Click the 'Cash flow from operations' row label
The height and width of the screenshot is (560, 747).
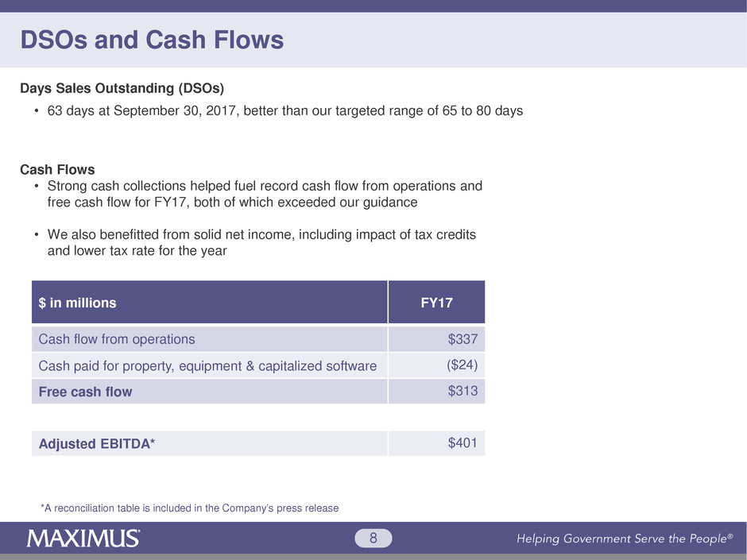[117, 339]
